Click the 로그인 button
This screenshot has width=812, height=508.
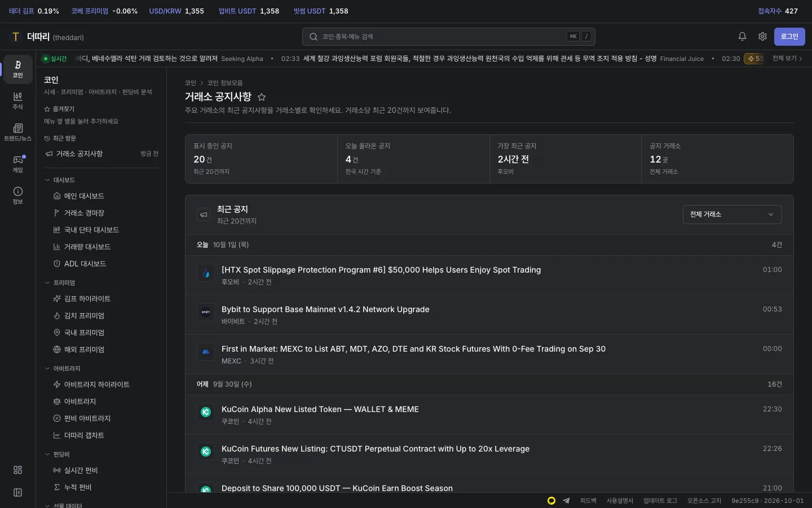point(789,37)
